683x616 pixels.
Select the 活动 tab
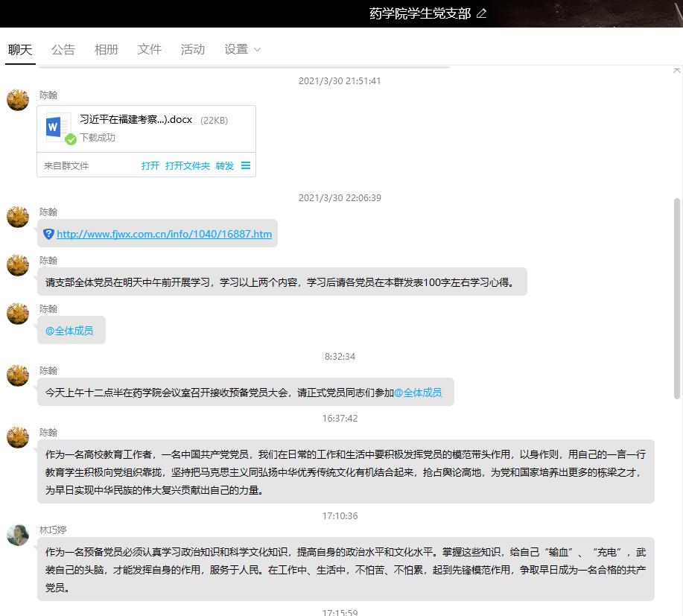(193, 49)
